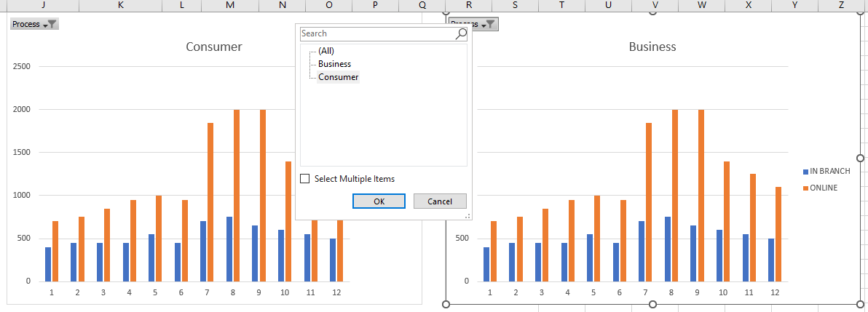
Task: Select column M header
Action: tap(230, 6)
